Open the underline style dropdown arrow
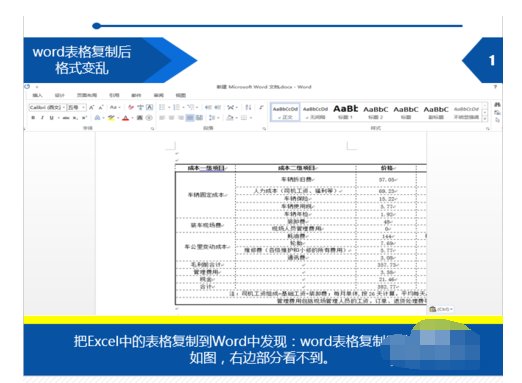Viewport: 522px width, 383px height. click(58, 118)
